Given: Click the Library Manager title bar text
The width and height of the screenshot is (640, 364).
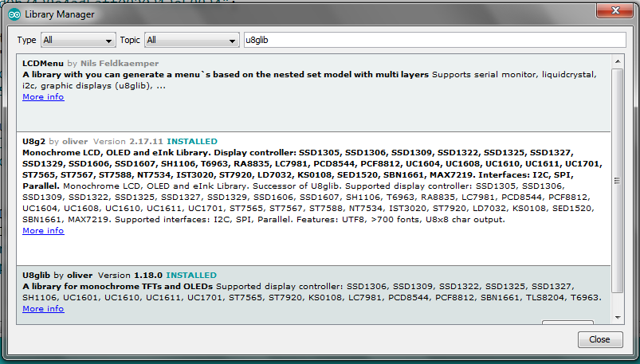Looking at the screenshot, I should point(59,14).
